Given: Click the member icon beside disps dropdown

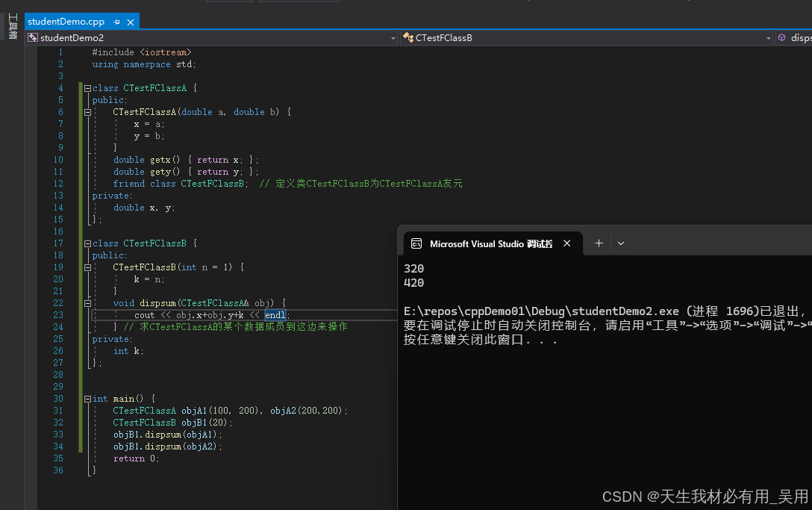Looking at the screenshot, I should (782, 38).
